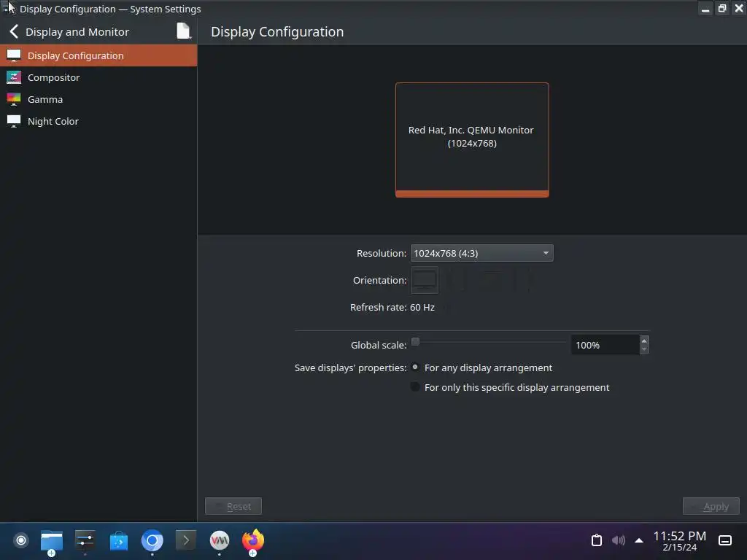Select Display Configuration in the sidebar

[x=98, y=55]
